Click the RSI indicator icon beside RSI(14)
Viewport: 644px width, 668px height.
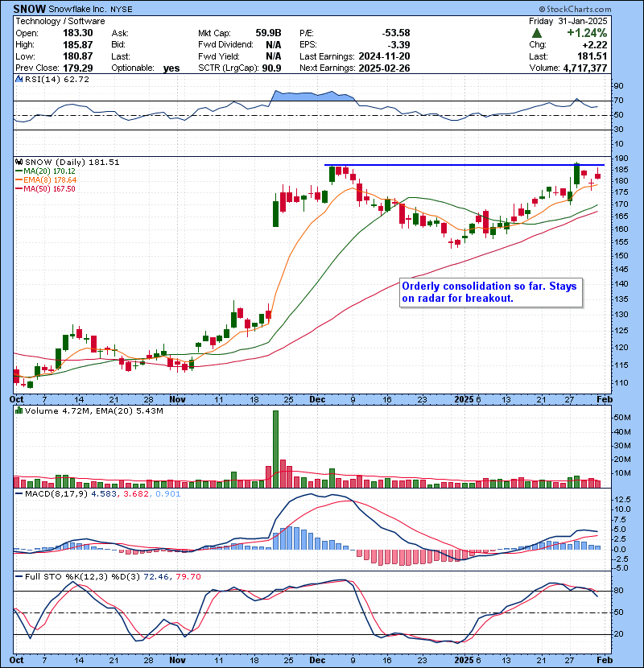pyautogui.click(x=19, y=79)
